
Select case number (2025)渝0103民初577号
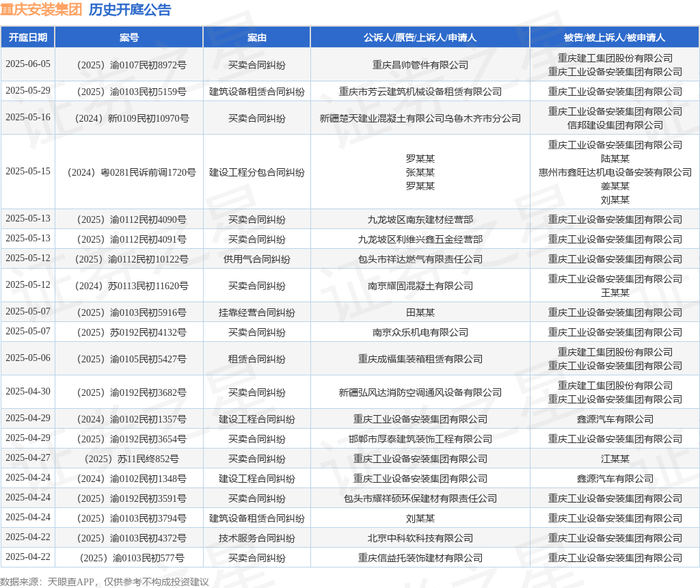(x=129, y=558)
